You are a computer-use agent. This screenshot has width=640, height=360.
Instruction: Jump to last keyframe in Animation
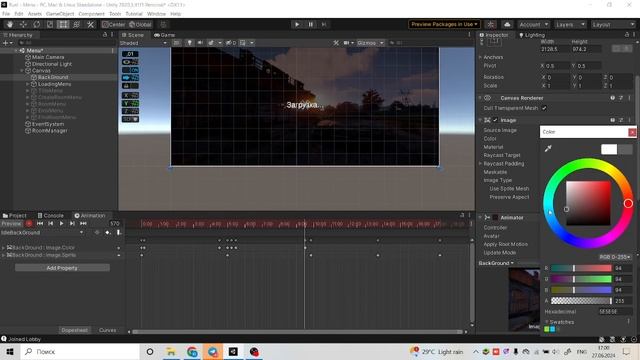83,223
